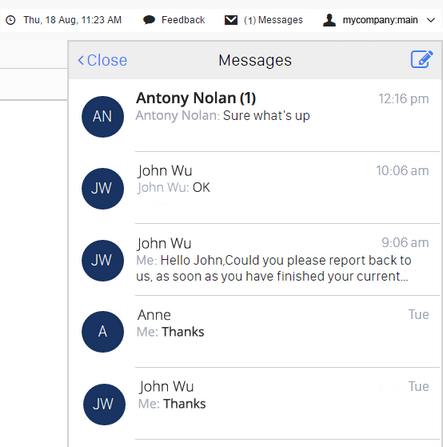Click the Thu, 18 Aug date and time

(x=72, y=20)
